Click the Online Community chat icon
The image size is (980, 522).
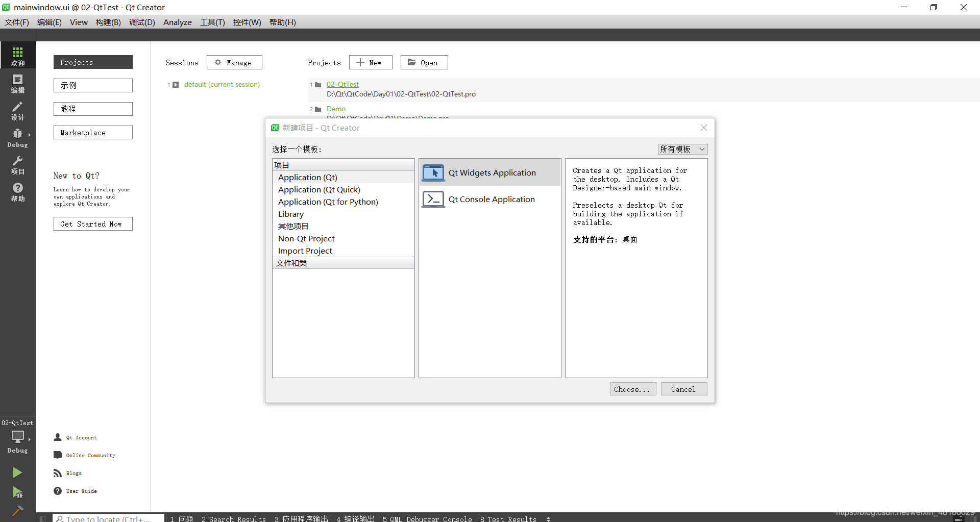click(58, 455)
